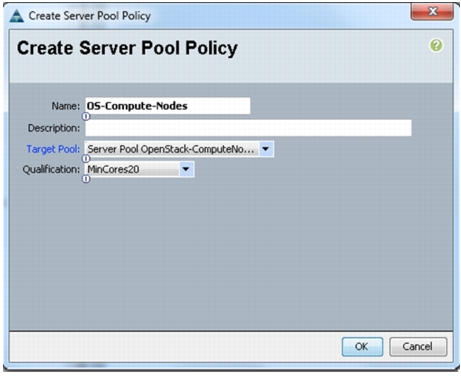Select the Server Pool OpenStack-ComputeNo... value
The height and width of the screenshot is (386, 461).
coord(172,149)
